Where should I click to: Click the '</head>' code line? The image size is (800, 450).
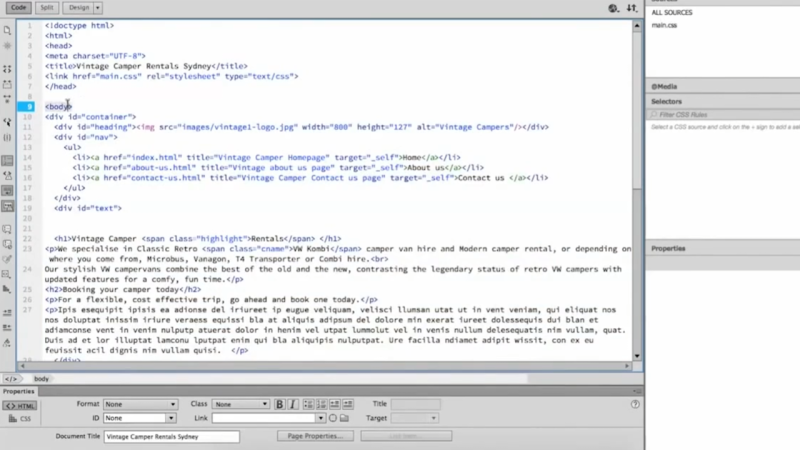(x=61, y=86)
